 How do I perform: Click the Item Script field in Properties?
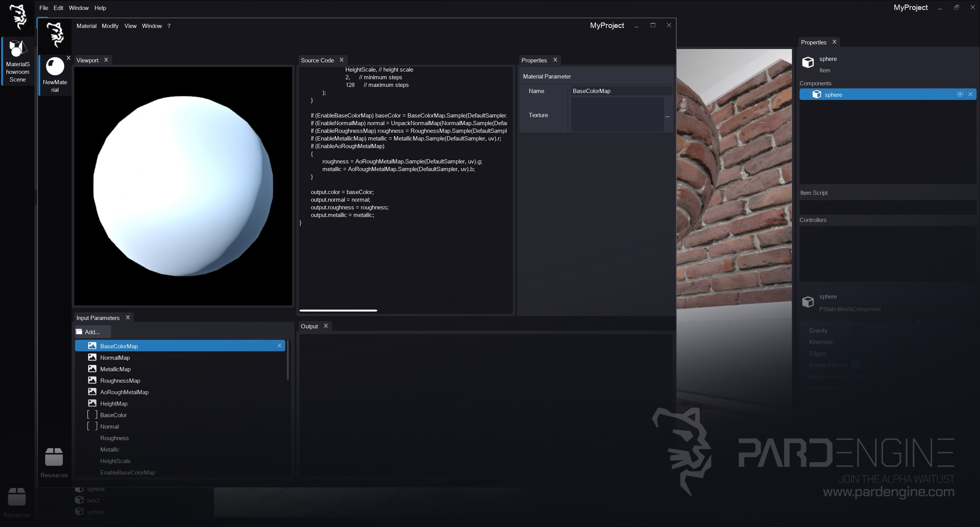[888, 207]
